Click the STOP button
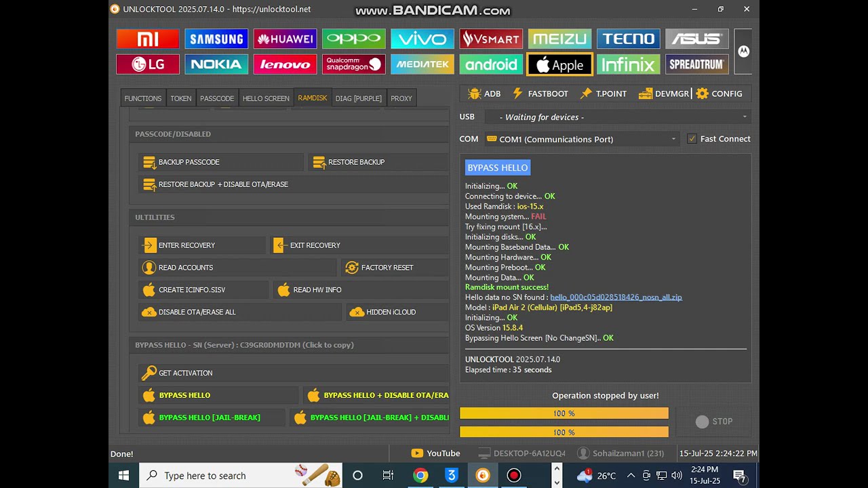This screenshot has width=868, height=488. (714, 422)
